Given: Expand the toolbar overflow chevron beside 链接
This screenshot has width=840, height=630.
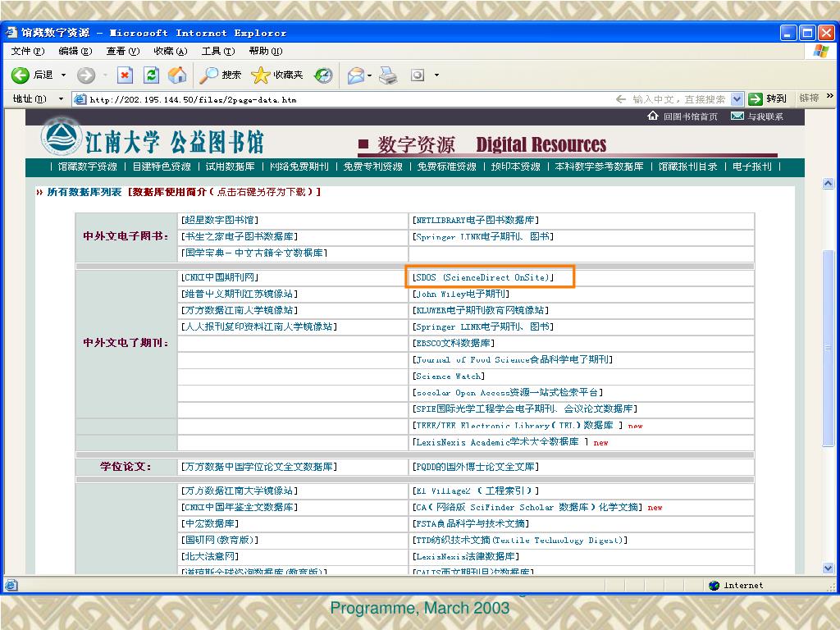Looking at the screenshot, I should [x=830, y=96].
